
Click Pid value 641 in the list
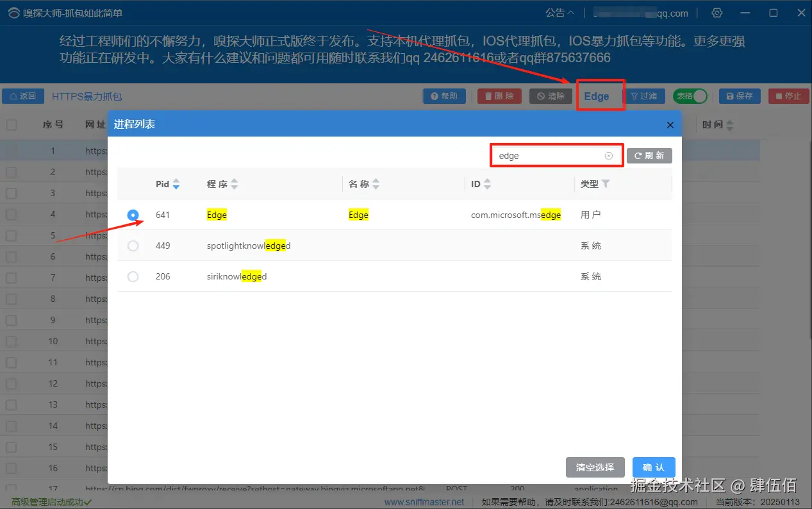click(163, 215)
